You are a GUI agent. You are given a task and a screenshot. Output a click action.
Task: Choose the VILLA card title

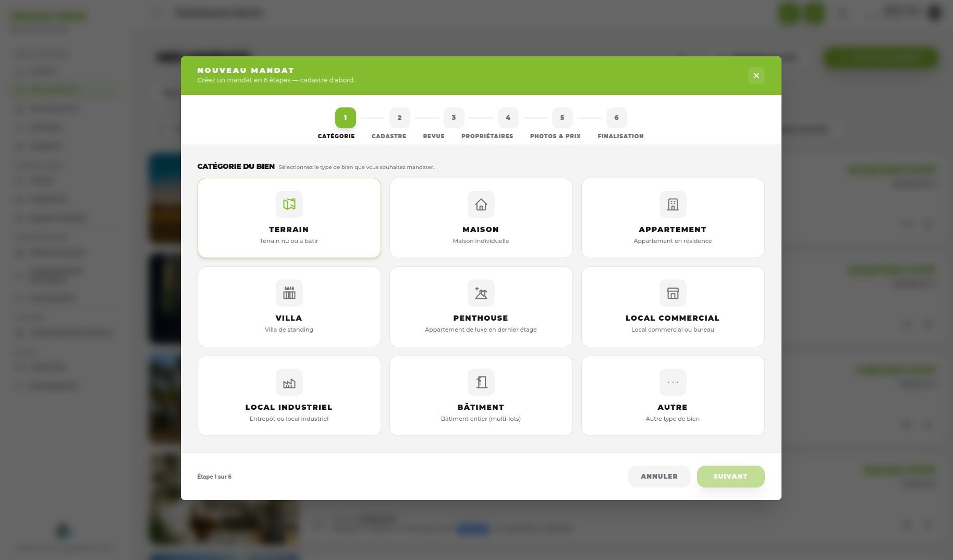coord(289,318)
